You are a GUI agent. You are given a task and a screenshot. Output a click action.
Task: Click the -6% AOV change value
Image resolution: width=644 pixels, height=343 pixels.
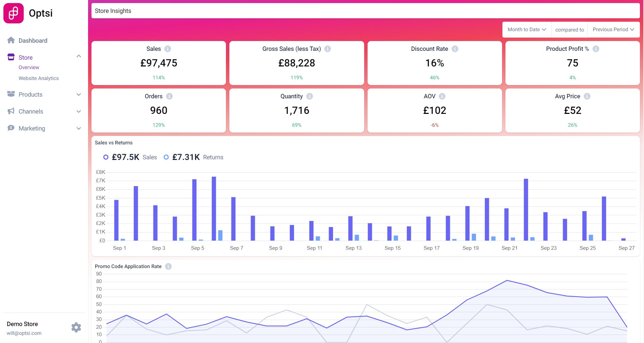click(435, 125)
